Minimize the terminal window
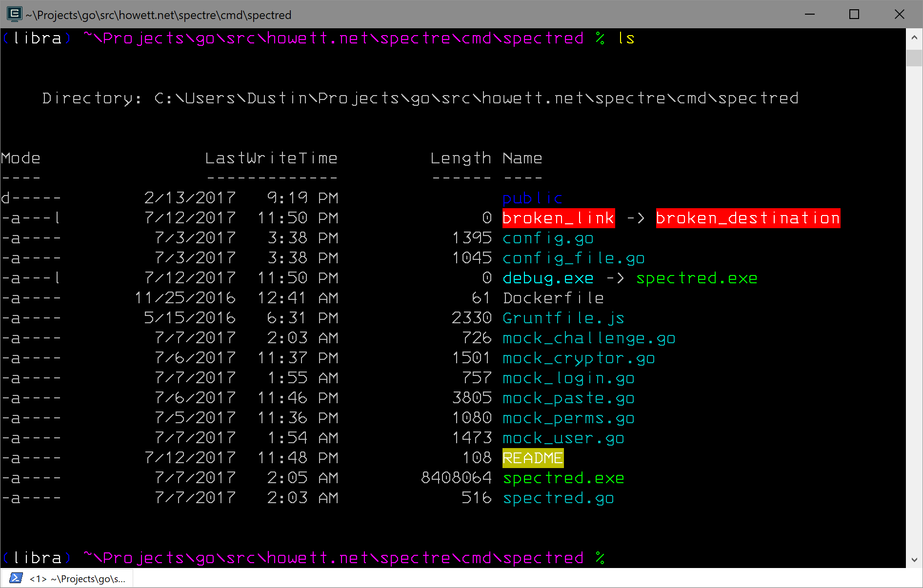Viewport: 923px width, 588px height. (x=810, y=14)
